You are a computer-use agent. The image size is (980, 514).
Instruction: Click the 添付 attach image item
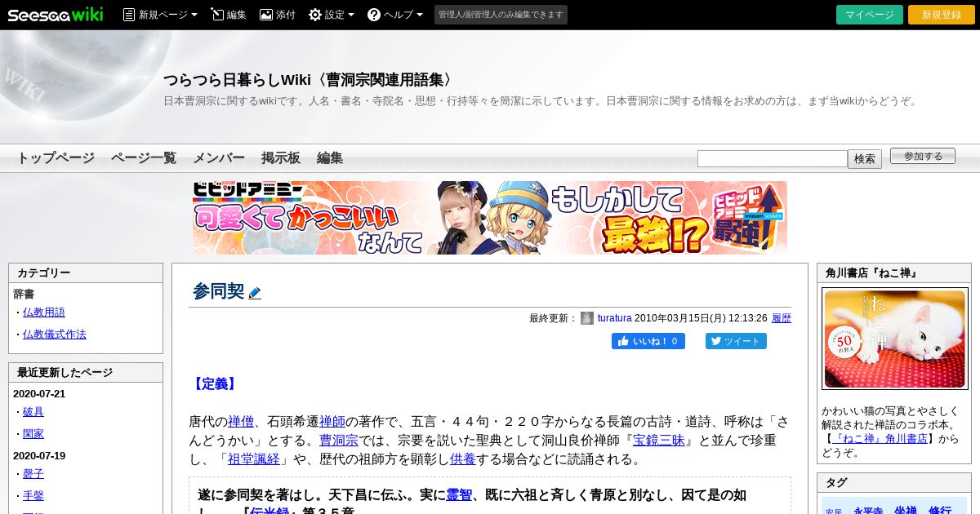(278, 15)
